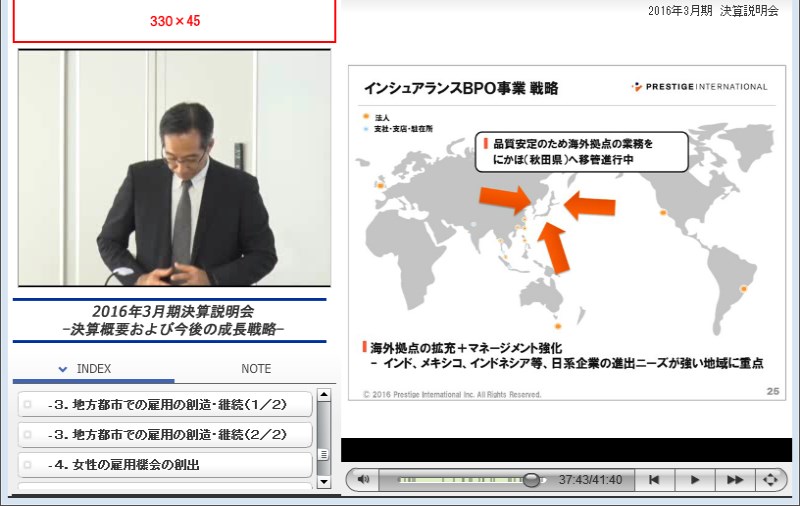This screenshot has height=506, width=800.
Task: Click the slide title インシュアランスBPO事業 戦略
Action: [461, 88]
